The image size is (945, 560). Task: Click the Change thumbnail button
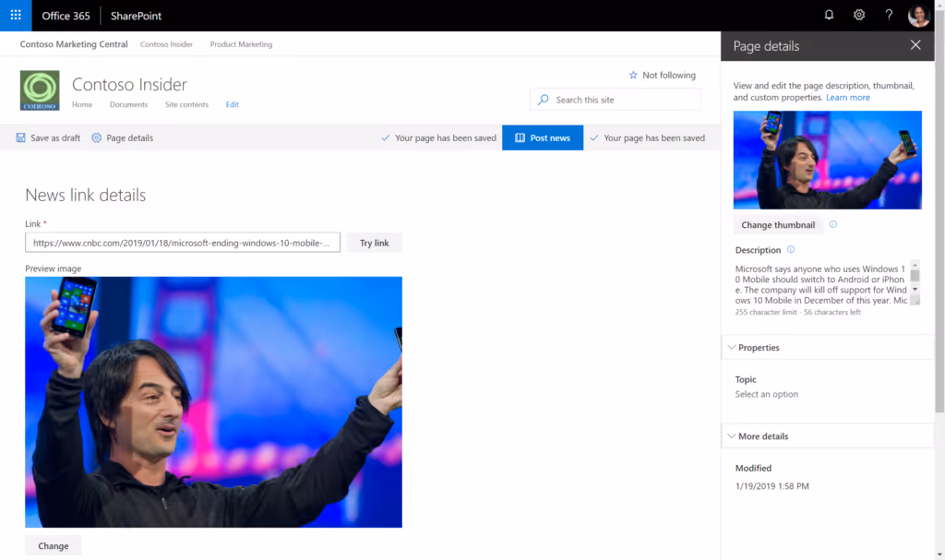(x=777, y=225)
